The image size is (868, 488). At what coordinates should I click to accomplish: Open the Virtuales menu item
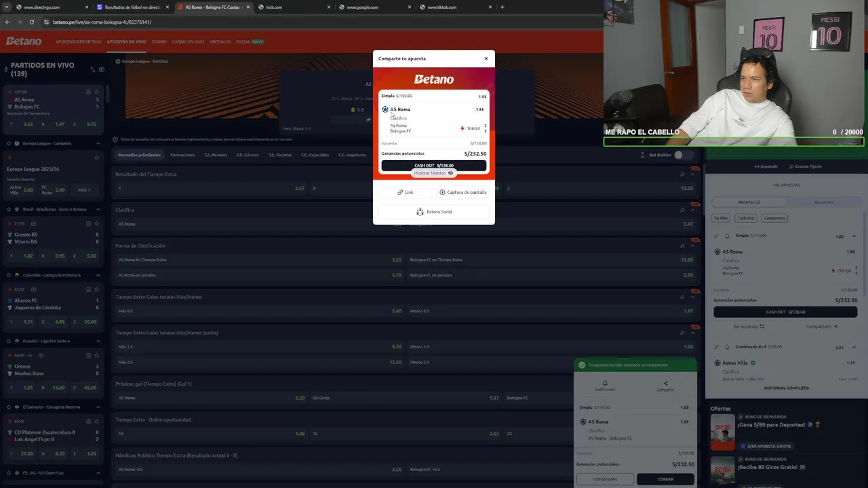[x=220, y=41]
